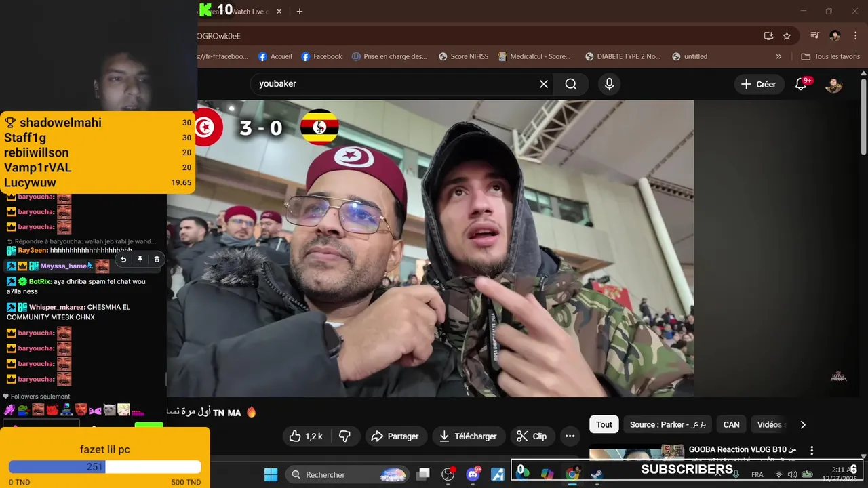Open a new browser tab

pyautogui.click(x=299, y=12)
